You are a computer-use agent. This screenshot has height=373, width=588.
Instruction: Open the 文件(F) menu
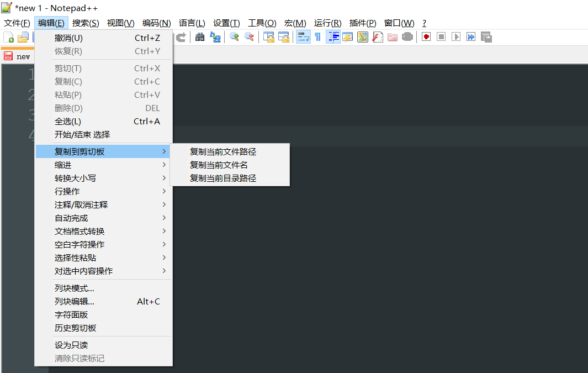point(17,23)
